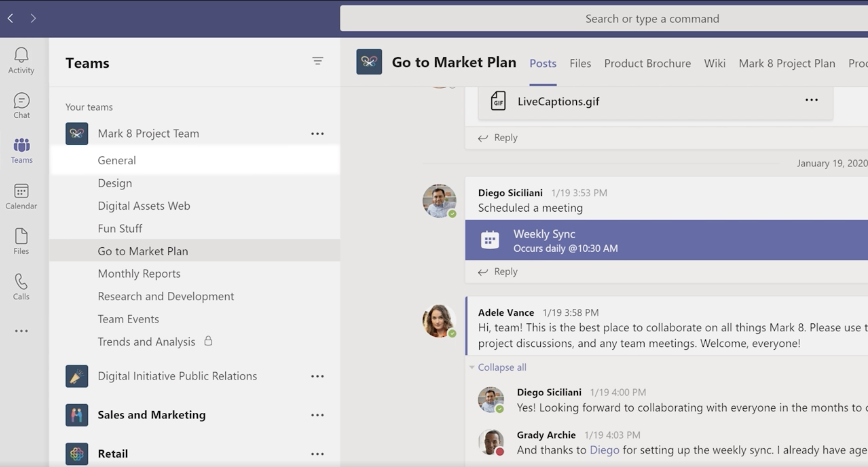Switch to the Files tab

580,63
